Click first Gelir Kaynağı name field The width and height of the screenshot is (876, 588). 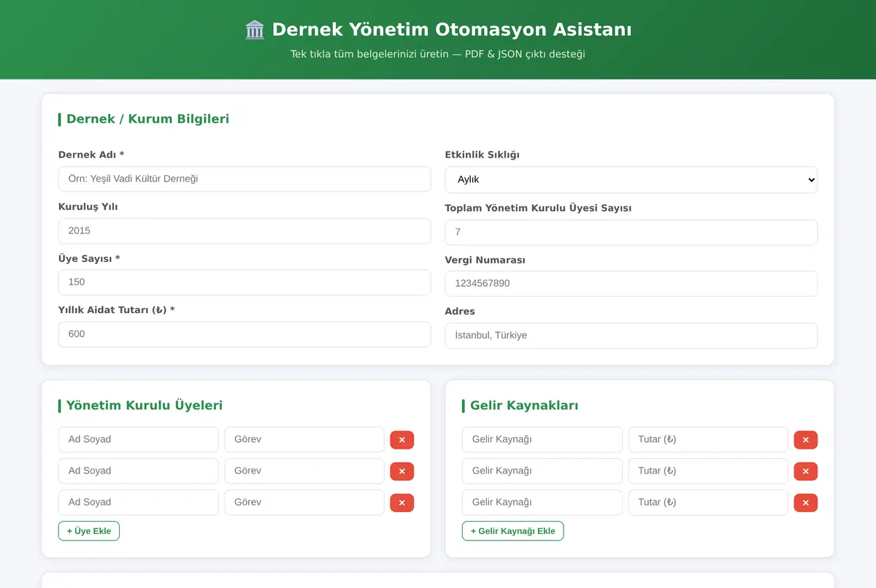(x=542, y=440)
